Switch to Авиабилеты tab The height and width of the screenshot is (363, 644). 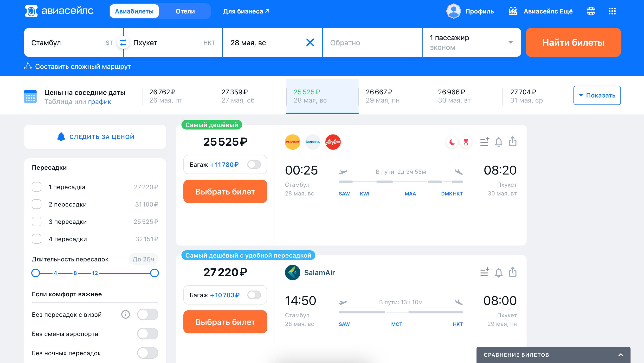(x=134, y=11)
